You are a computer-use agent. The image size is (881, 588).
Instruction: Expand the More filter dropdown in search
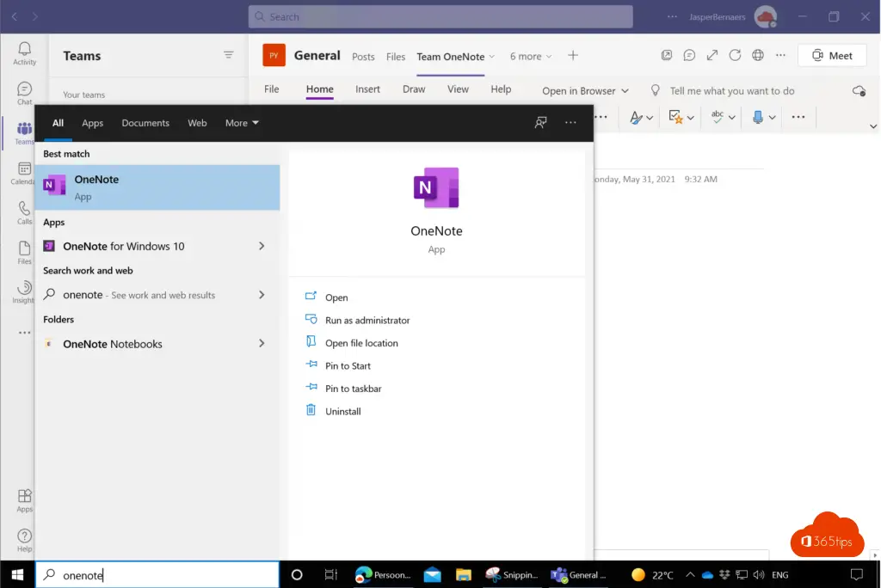pyautogui.click(x=242, y=122)
